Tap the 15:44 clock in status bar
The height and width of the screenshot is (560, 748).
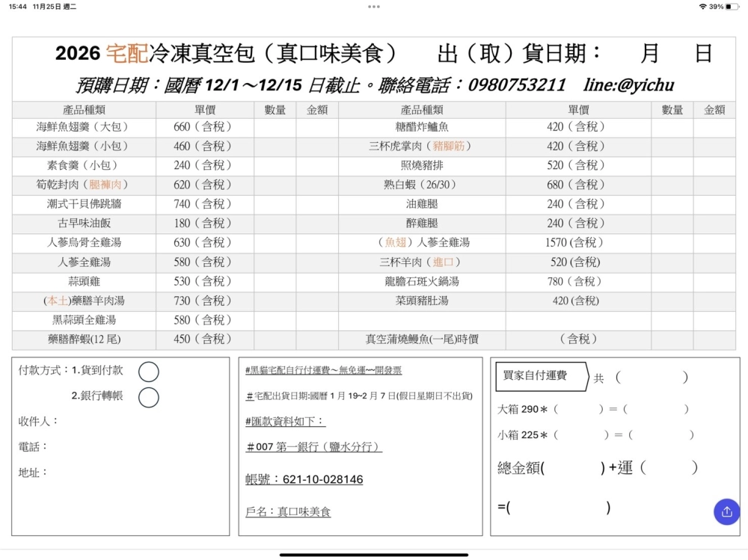point(18,6)
